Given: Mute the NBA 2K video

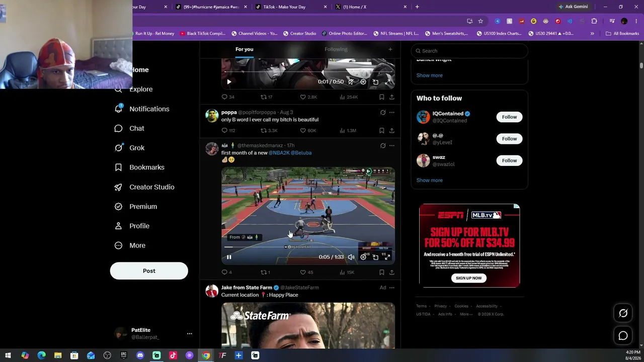Looking at the screenshot, I should pos(351,257).
